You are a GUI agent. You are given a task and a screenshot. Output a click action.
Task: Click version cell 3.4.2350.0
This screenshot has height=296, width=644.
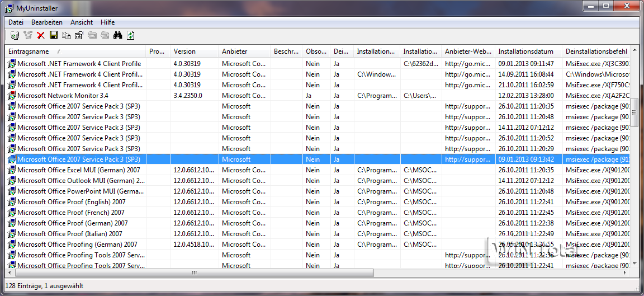click(188, 95)
